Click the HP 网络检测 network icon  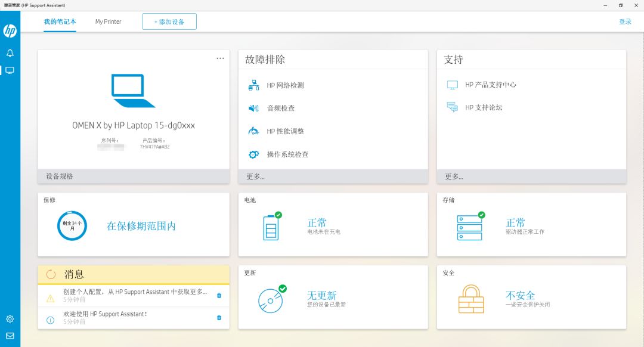click(254, 85)
